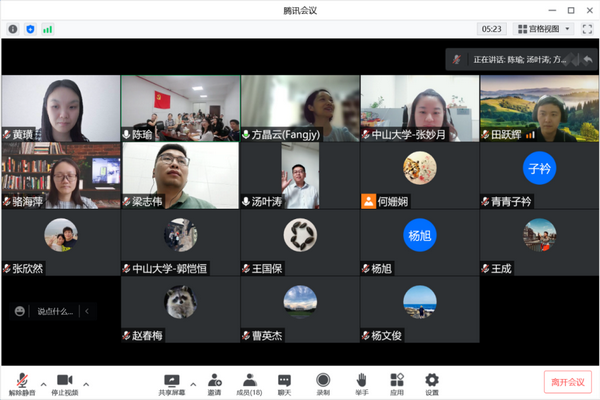The height and width of the screenshot is (400, 600).
Task: Unmute microphone (解除静音)
Action: tap(22, 384)
